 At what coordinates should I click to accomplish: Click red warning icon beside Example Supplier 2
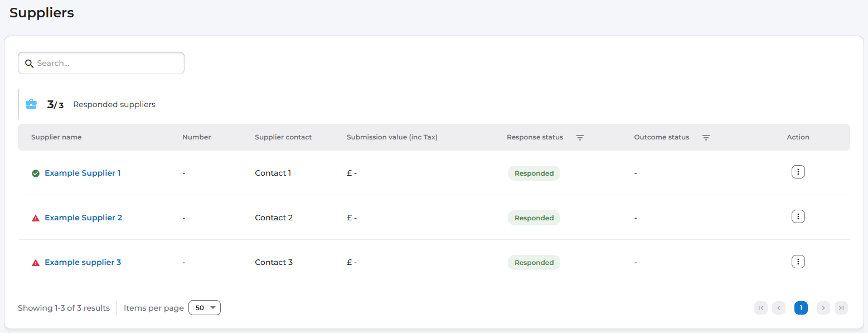coord(36,218)
